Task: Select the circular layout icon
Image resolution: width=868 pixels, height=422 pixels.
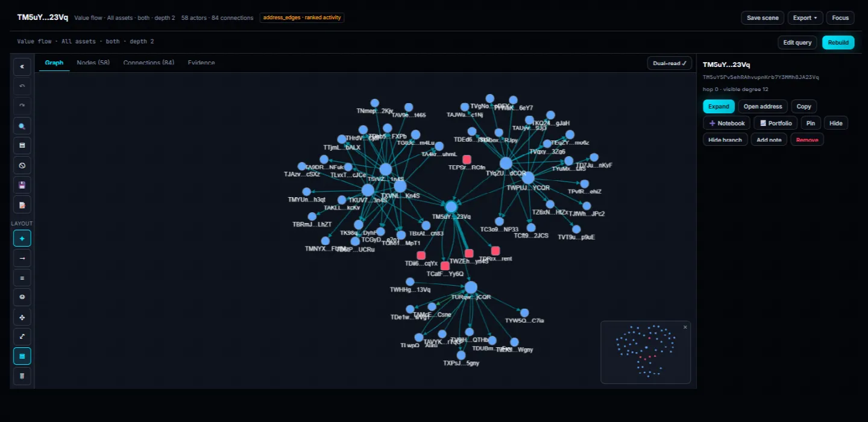Action: 22,297
